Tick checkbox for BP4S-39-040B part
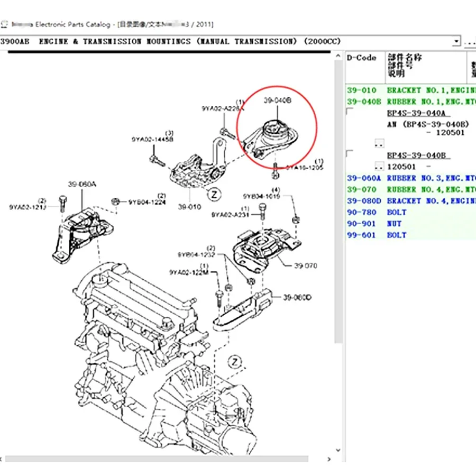Viewport: 476px width, 476px height. [x=350, y=153]
